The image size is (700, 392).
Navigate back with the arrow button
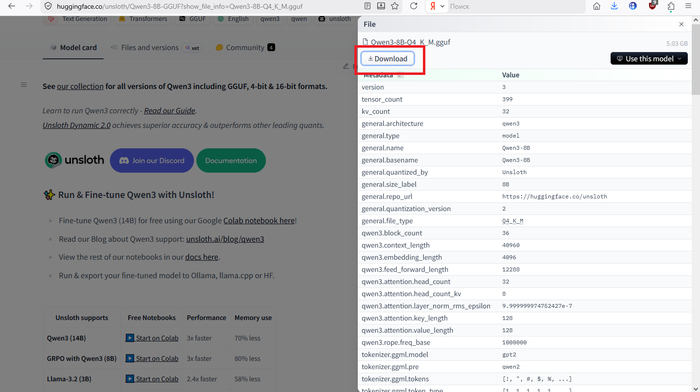[12, 6]
